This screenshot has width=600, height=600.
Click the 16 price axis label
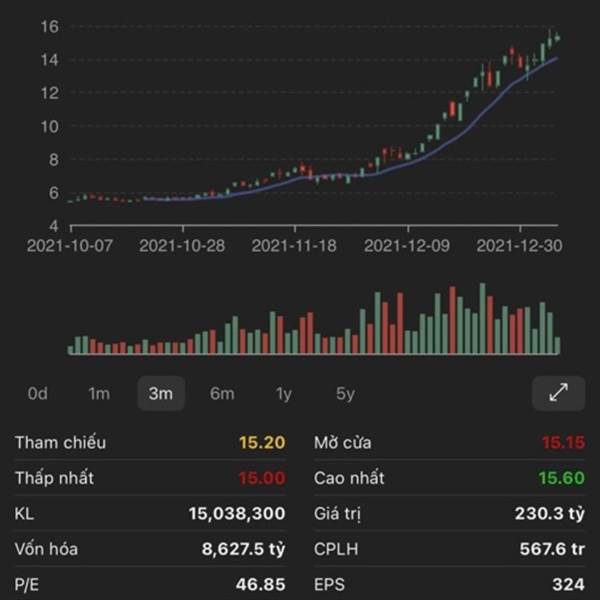tap(50, 27)
